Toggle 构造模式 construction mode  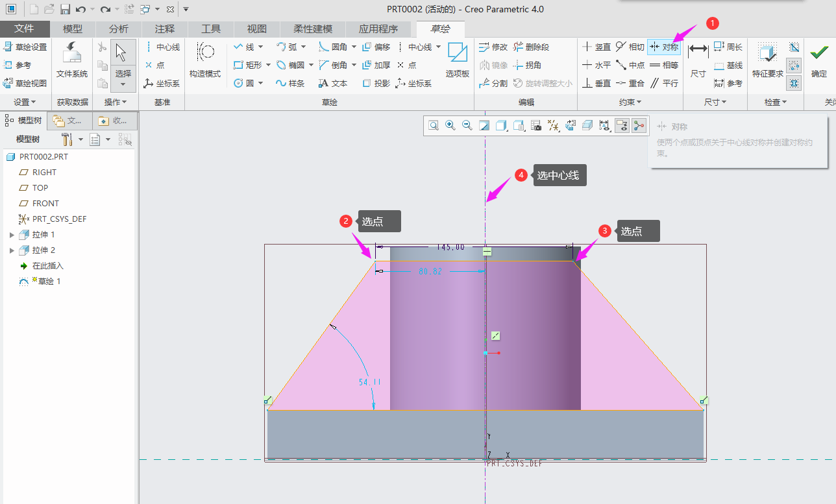point(205,60)
